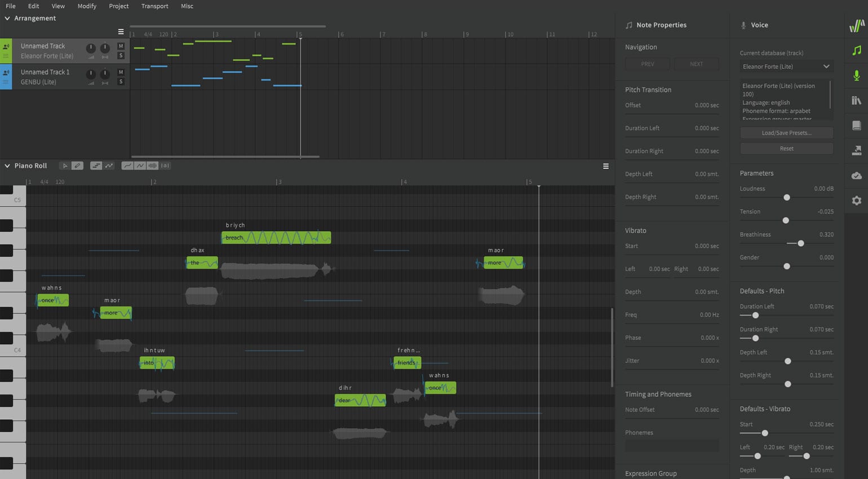Click the Piano Roll vertical scrollbar
The width and height of the screenshot is (868, 479).
(612, 347)
